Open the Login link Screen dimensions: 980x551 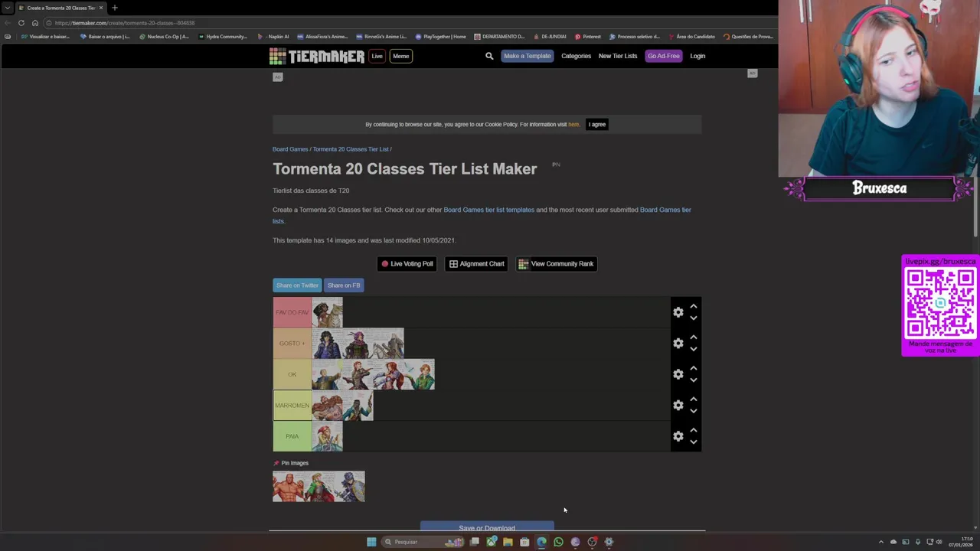(x=697, y=56)
